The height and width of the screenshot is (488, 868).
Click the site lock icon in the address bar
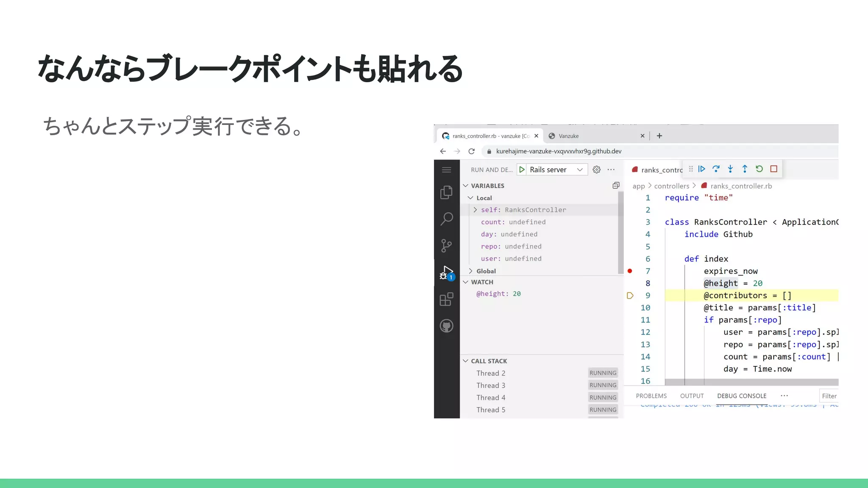pyautogui.click(x=489, y=151)
